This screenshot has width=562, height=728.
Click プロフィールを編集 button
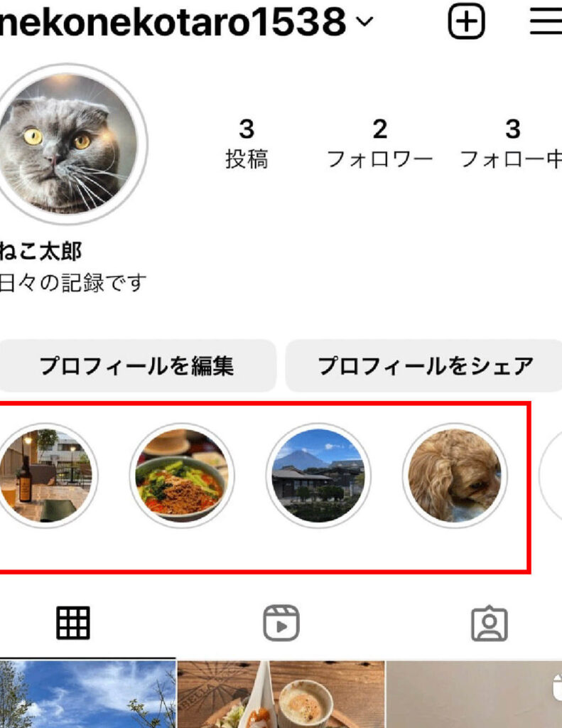(137, 366)
